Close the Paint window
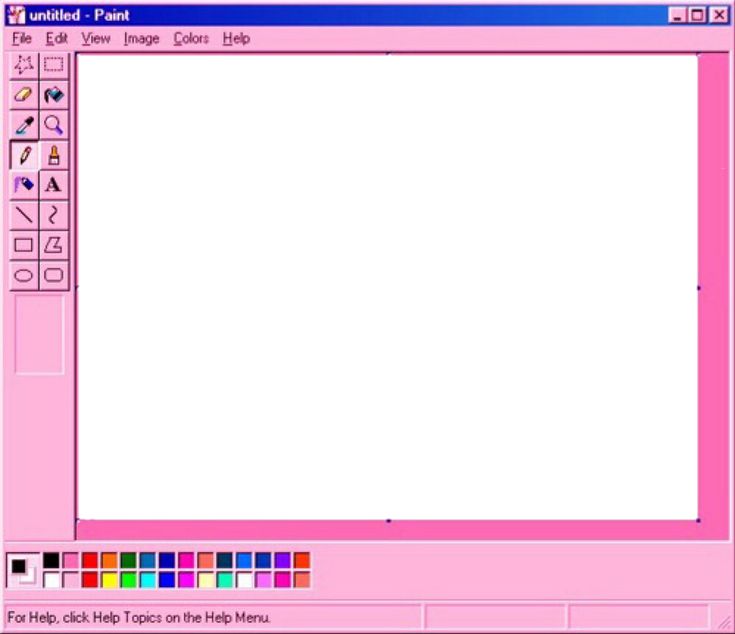735x634 pixels. point(719,15)
